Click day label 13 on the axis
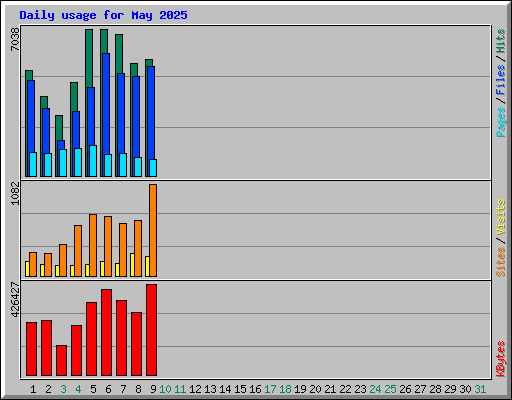Screen dimensions: 512x400 coord(210,389)
